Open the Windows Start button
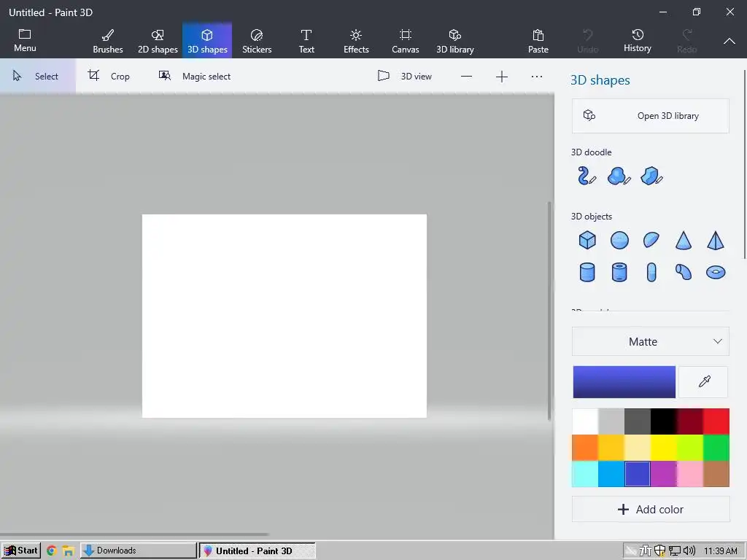 [x=21, y=551]
